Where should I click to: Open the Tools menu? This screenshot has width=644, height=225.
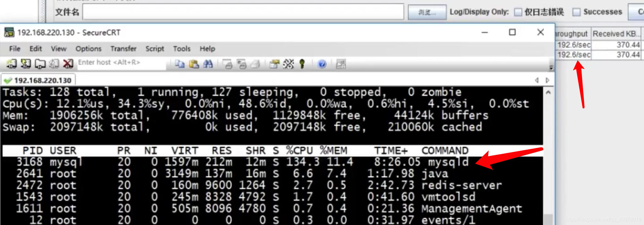pos(182,49)
